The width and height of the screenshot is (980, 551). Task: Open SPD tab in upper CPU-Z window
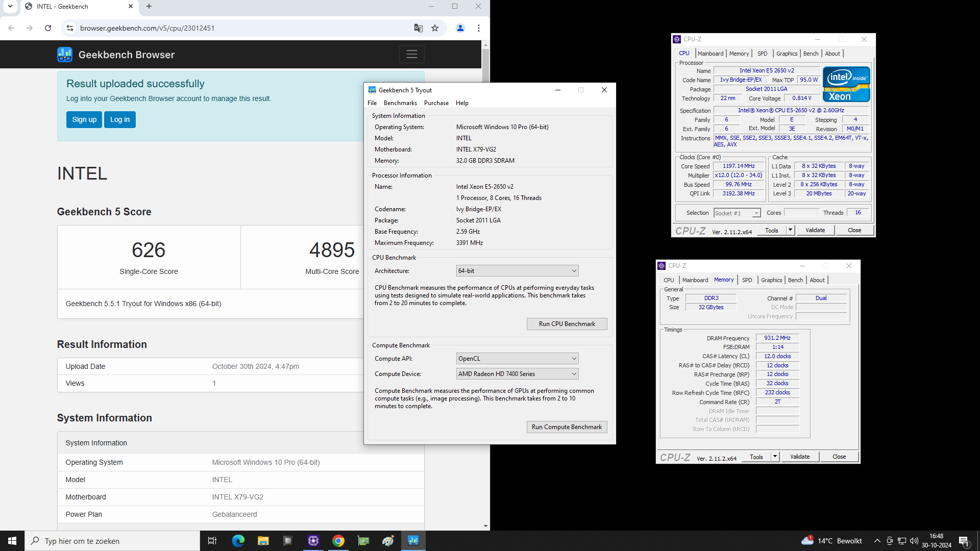coord(762,54)
